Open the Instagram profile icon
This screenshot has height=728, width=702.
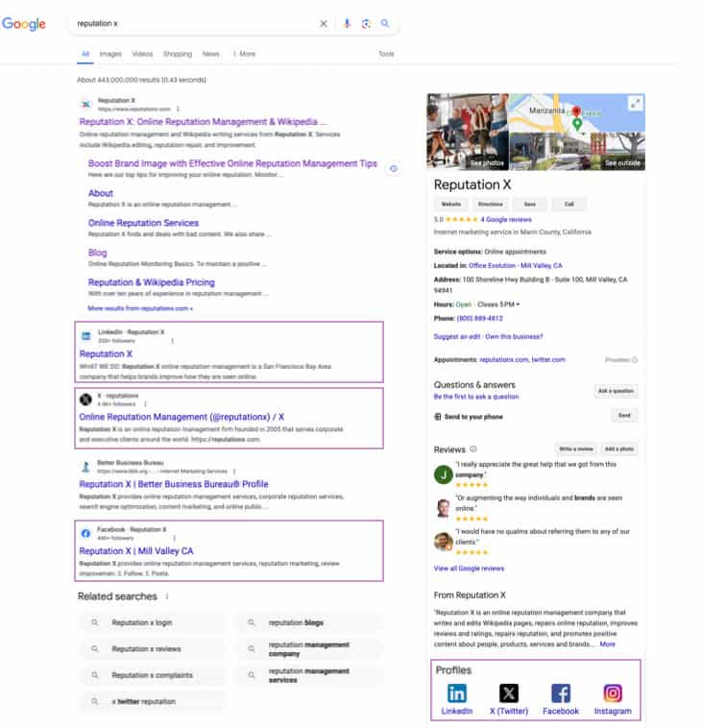pos(613,693)
